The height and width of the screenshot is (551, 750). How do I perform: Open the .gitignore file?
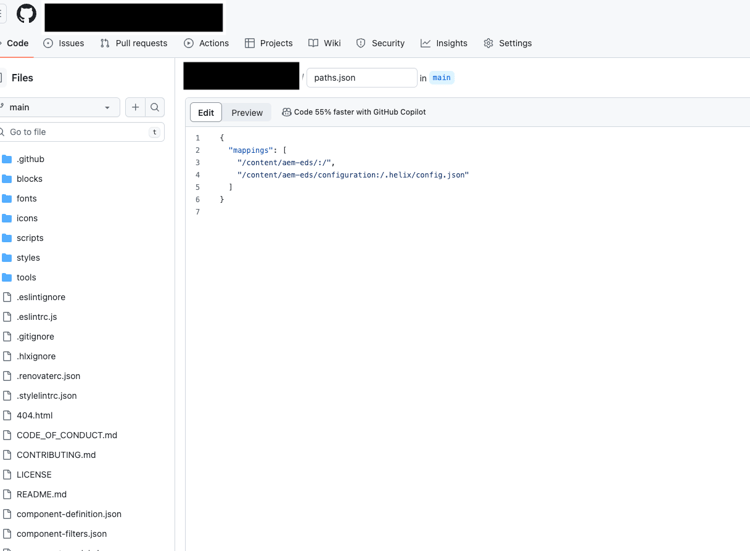[35, 336]
